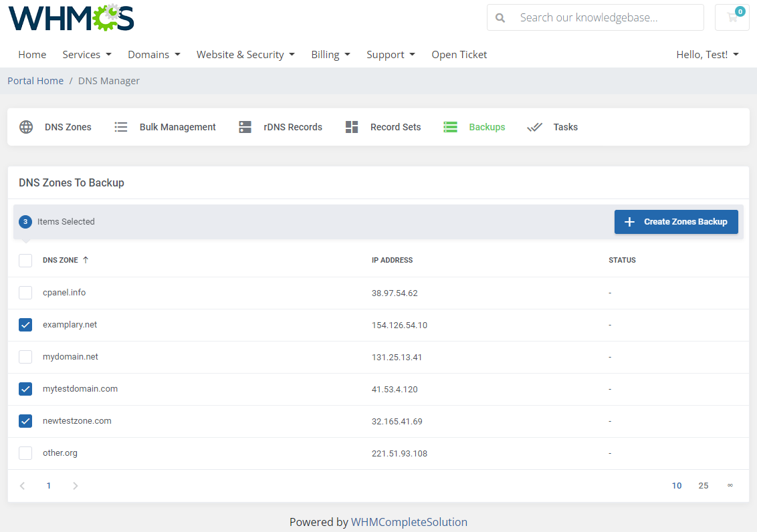Click the search magnifier icon
This screenshot has height=532, width=757.
coord(500,17)
